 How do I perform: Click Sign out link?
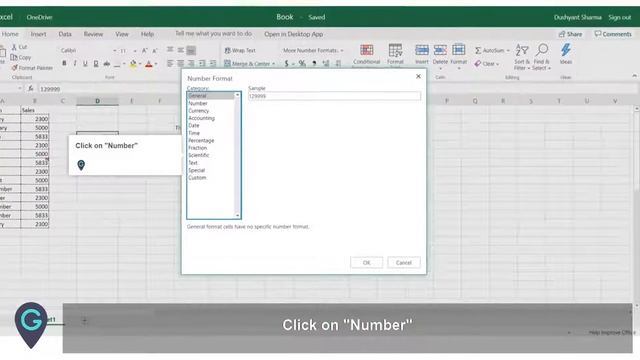[x=620, y=17]
